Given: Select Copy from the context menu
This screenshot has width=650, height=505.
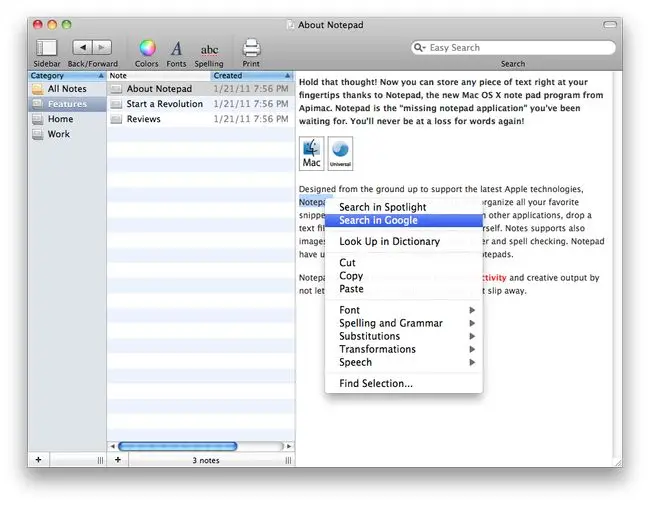Looking at the screenshot, I should 404,276.
